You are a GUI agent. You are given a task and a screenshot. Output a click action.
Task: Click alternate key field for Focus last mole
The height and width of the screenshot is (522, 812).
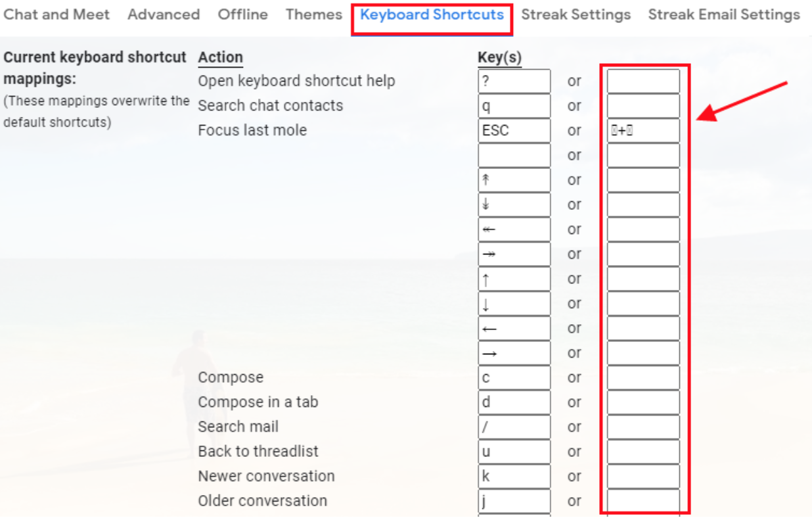point(643,131)
